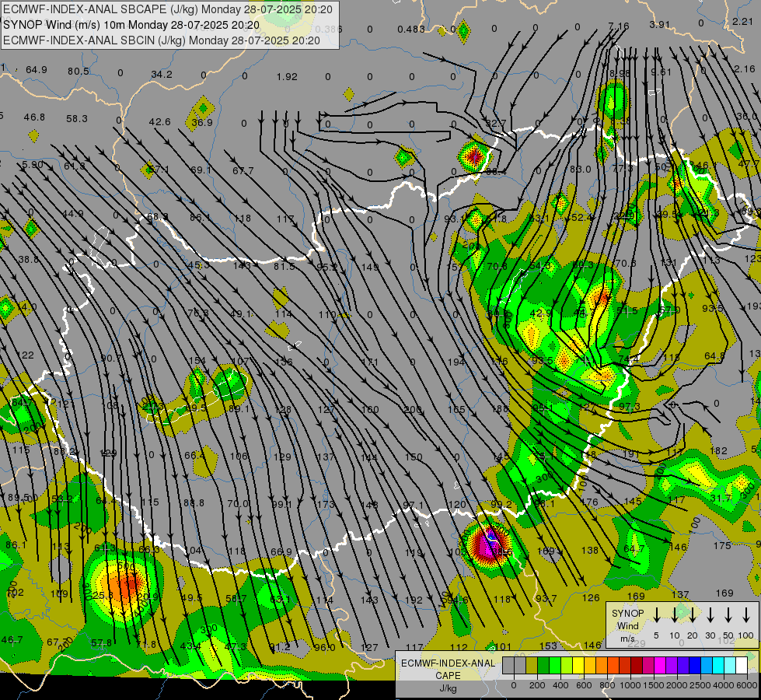The height and width of the screenshot is (700, 761).
Task: Click the 1000 tick on CAPE scale
Action: click(630, 685)
